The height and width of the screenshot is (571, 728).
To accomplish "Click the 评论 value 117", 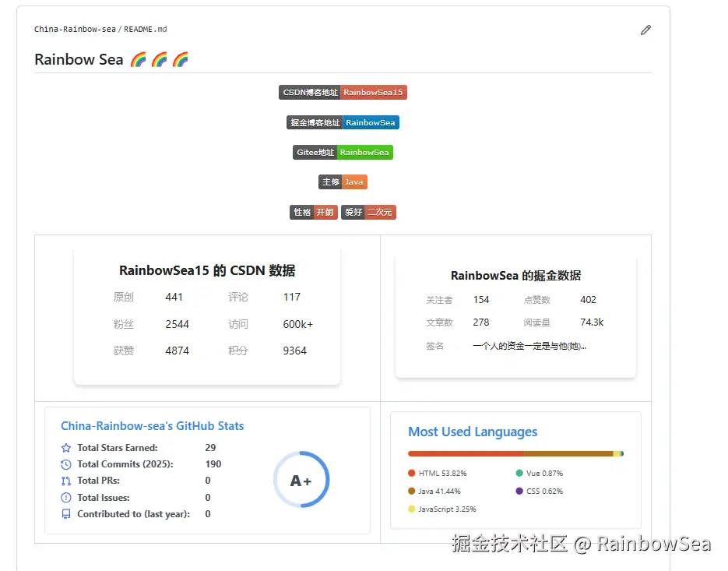I will (292, 298).
